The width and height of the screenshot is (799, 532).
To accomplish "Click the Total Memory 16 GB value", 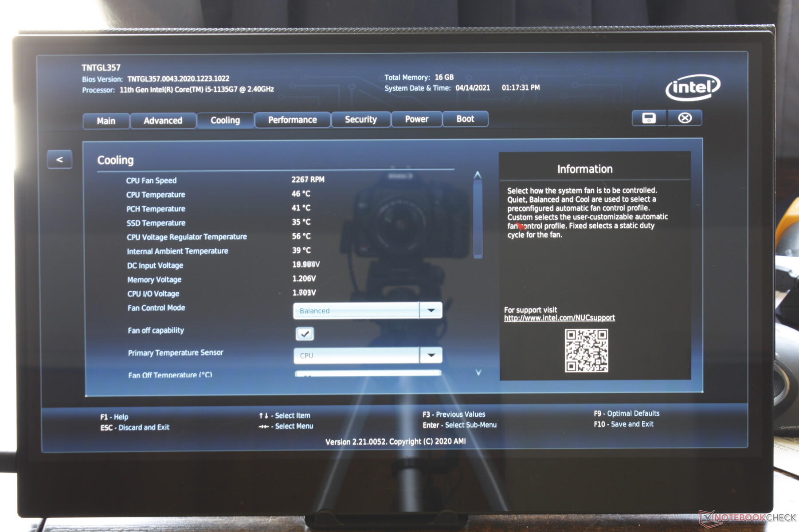I will [x=444, y=77].
